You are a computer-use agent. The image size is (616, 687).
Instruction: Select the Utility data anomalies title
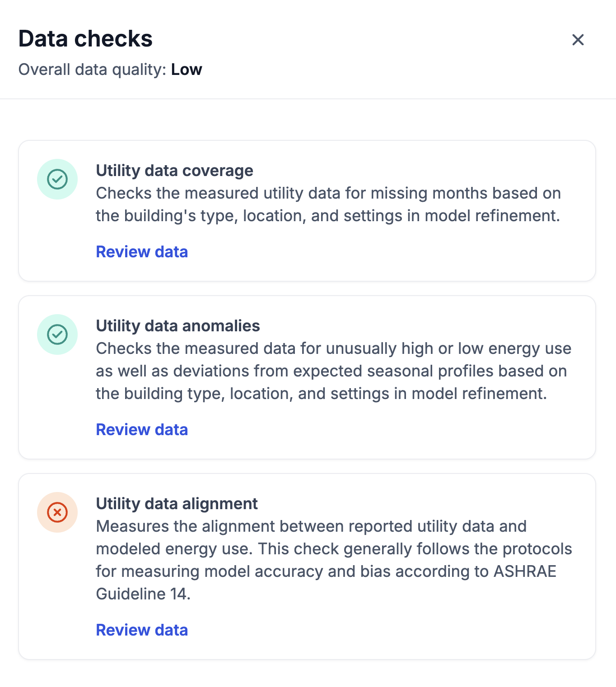(x=178, y=326)
